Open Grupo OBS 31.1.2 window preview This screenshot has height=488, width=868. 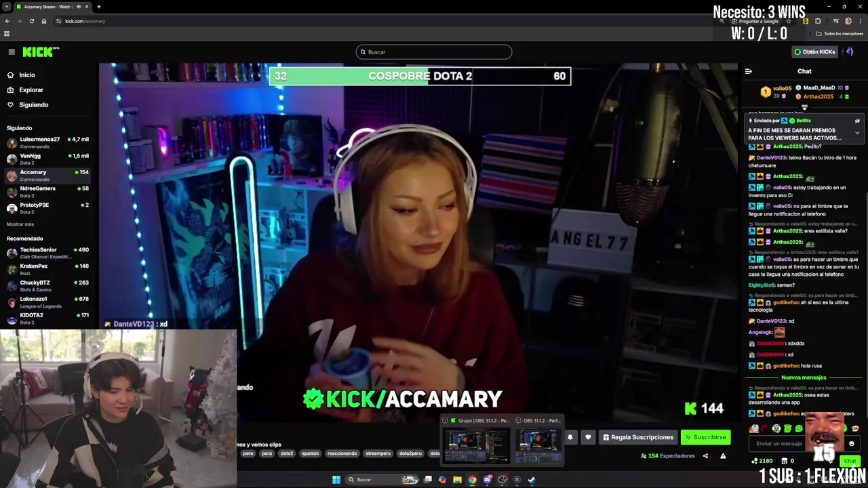[475, 440]
